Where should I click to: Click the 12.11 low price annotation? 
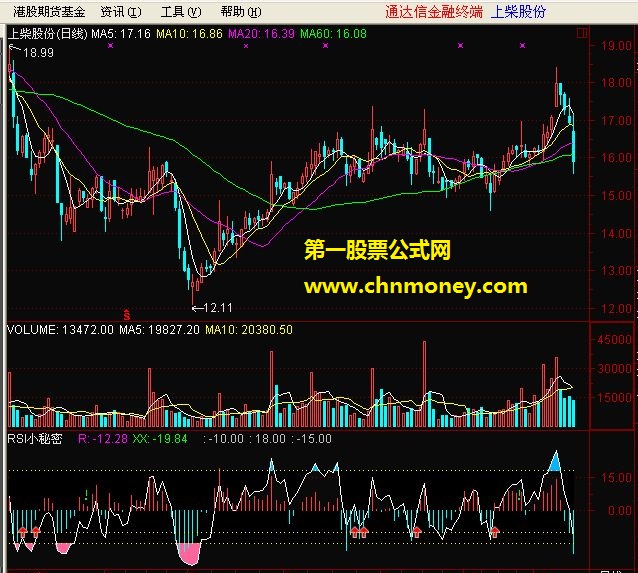(x=218, y=308)
